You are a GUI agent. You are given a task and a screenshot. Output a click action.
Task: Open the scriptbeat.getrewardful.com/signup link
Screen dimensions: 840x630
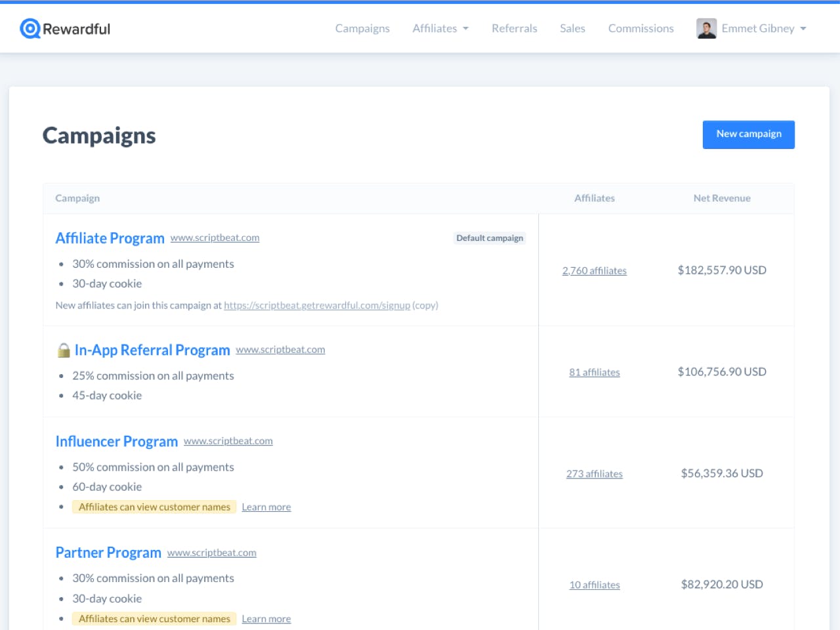[x=317, y=305]
